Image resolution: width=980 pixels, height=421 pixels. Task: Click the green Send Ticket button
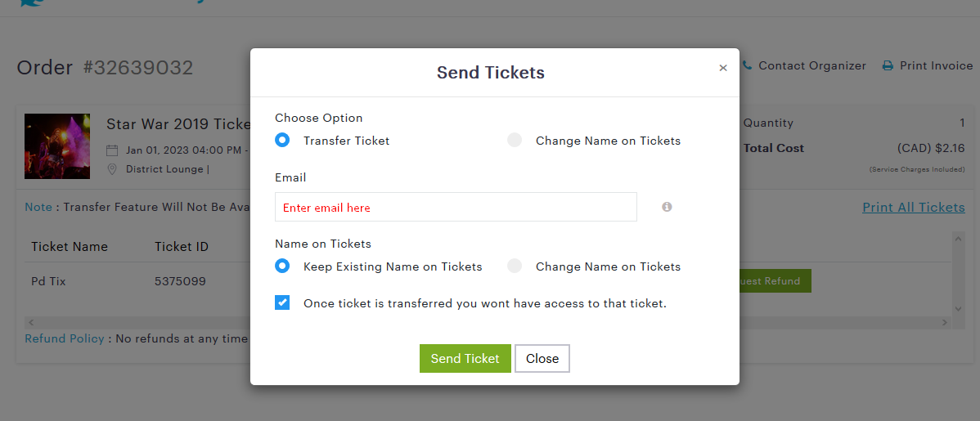[465, 359]
